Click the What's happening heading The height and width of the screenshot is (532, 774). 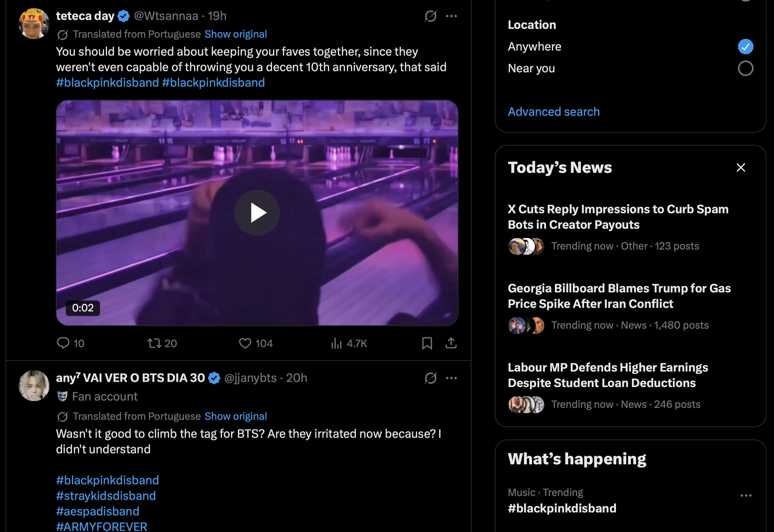pyautogui.click(x=577, y=459)
